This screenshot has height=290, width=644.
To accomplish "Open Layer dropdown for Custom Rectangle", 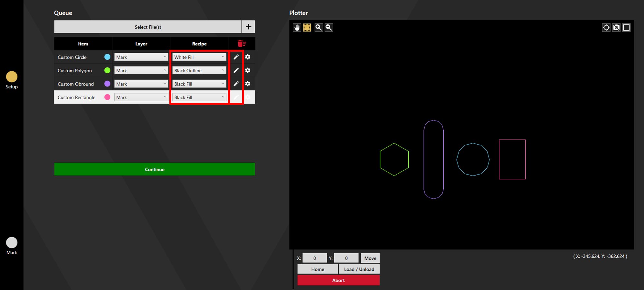I will 141,97.
